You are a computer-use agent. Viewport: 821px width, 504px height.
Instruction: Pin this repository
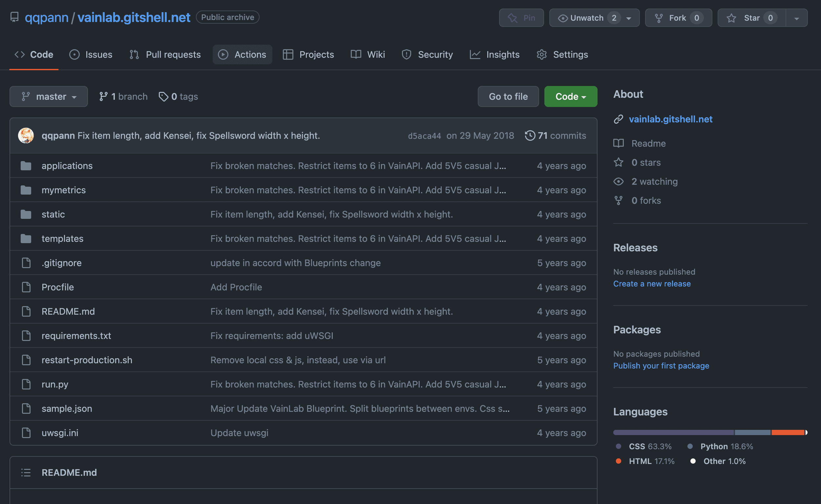[521, 18]
